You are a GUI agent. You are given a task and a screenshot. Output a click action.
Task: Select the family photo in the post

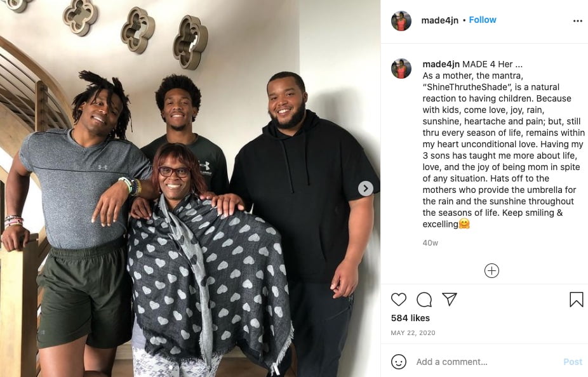point(190,189)
